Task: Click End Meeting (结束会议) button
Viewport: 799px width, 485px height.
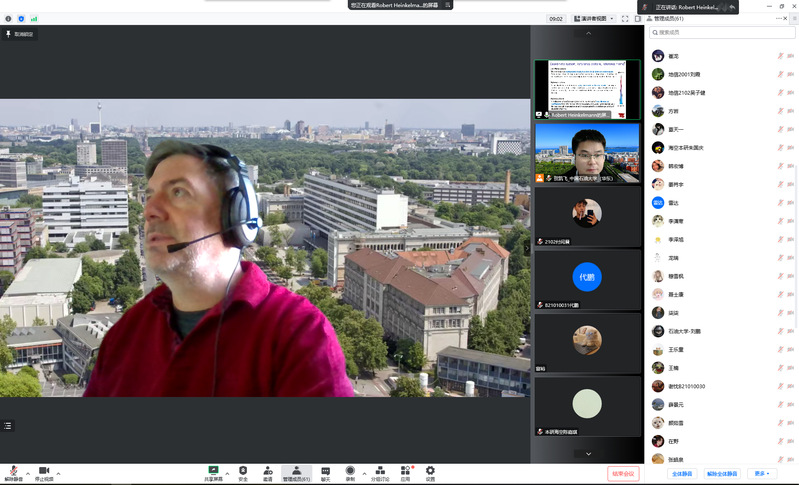Action: click(x=622, y=473)
